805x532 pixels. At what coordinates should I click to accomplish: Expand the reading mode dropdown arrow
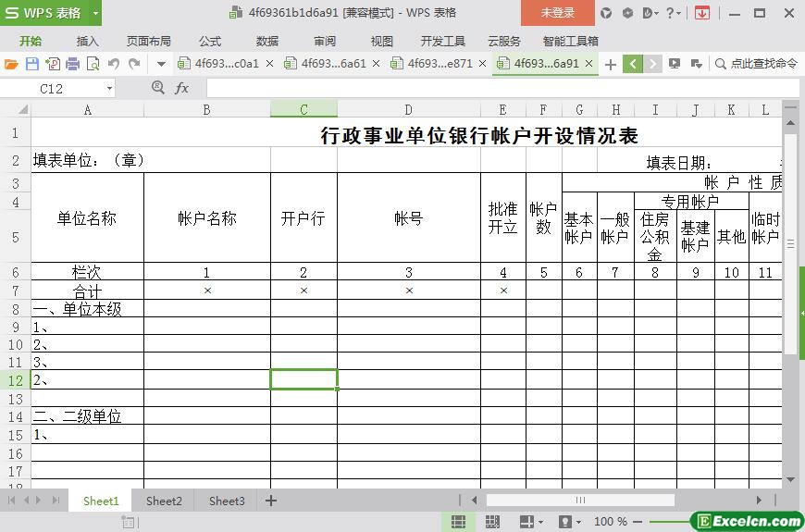[541, 522]
